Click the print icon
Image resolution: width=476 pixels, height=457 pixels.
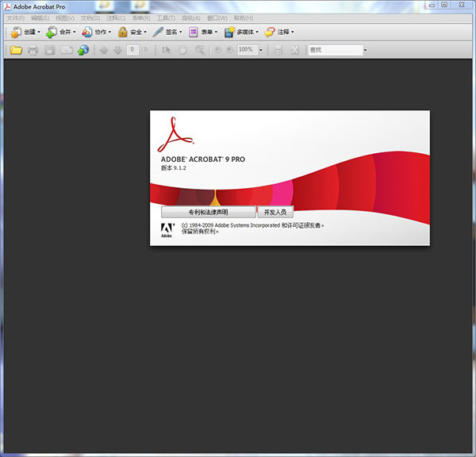pyautogui.click(x=33, y=50)
